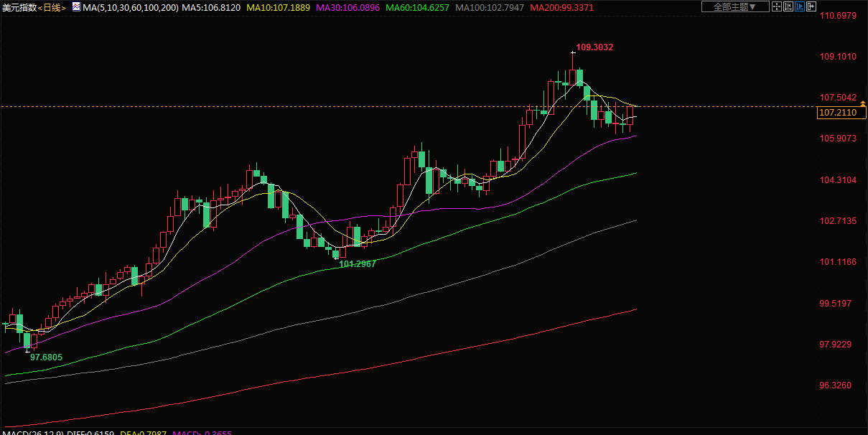This screenshot has width=868, height=435.
Task: Toggle the blue highlighted chart play icon
Action: [799, 6]
